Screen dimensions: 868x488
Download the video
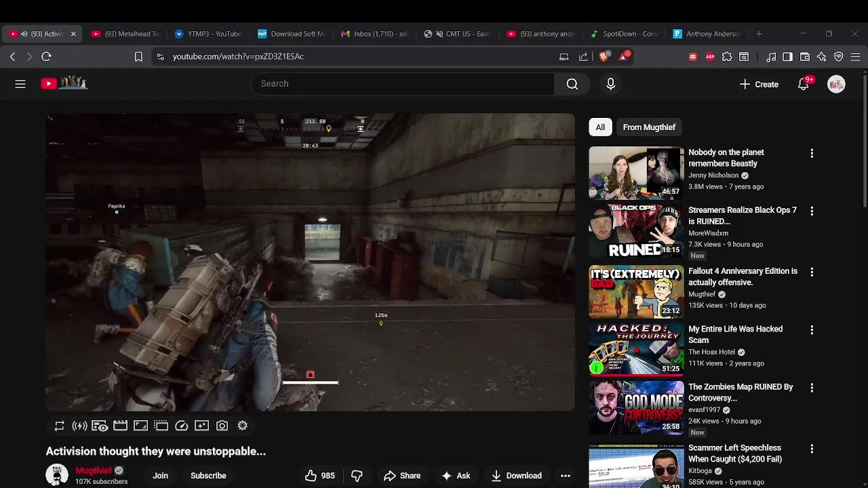(x=516, y=476)
